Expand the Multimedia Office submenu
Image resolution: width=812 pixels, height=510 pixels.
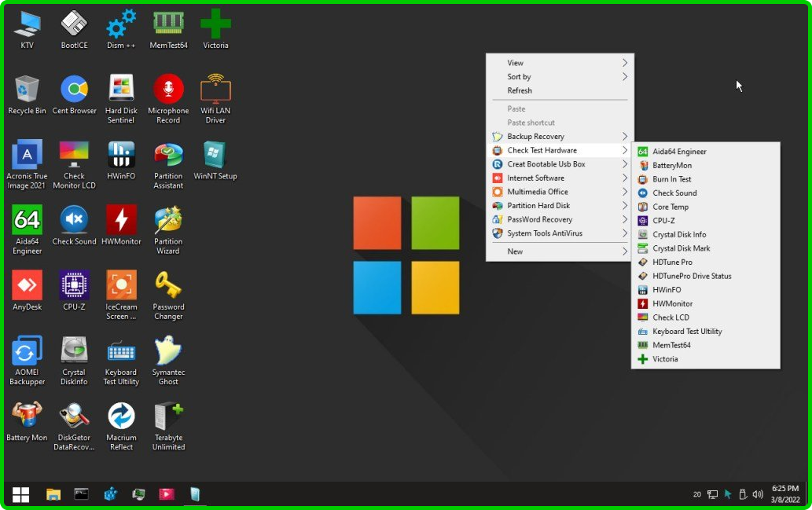[x=560, y=192]
